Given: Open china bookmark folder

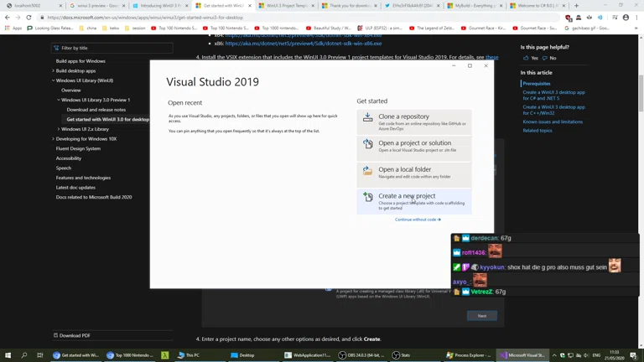Looking at the screenshot, I should (x=88, y=28).
